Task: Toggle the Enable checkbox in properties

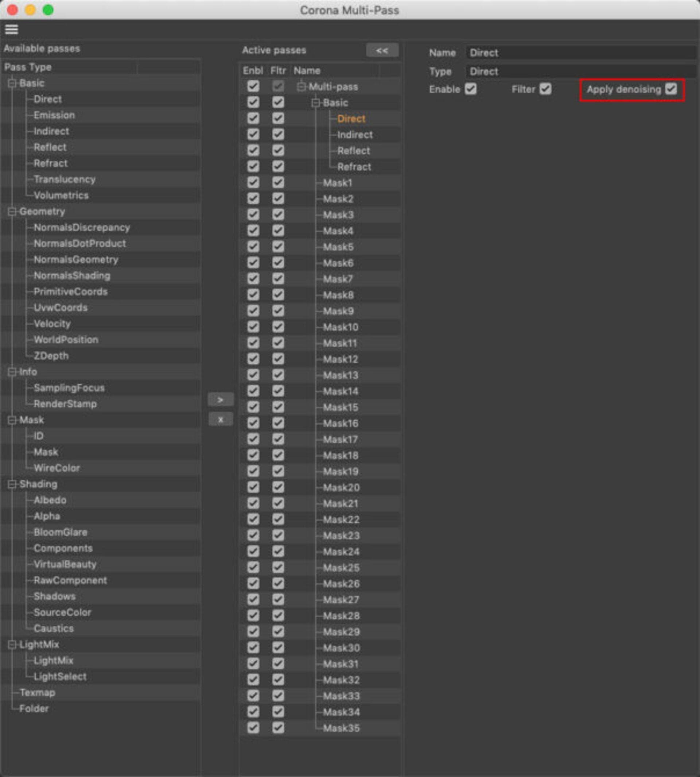Action: tap(470, 89)
